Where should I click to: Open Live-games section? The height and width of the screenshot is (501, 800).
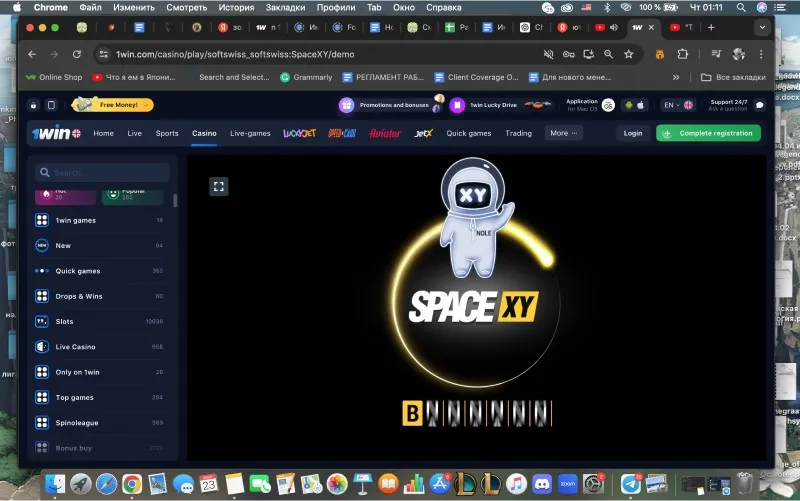point(250,133)
